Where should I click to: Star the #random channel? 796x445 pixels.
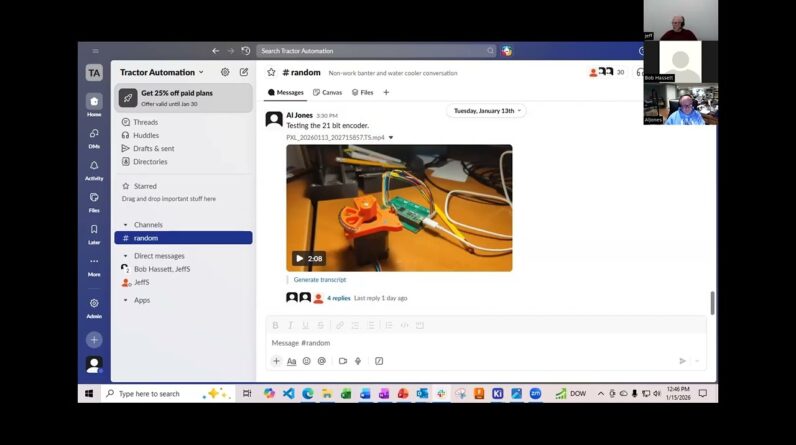[271, 72]
